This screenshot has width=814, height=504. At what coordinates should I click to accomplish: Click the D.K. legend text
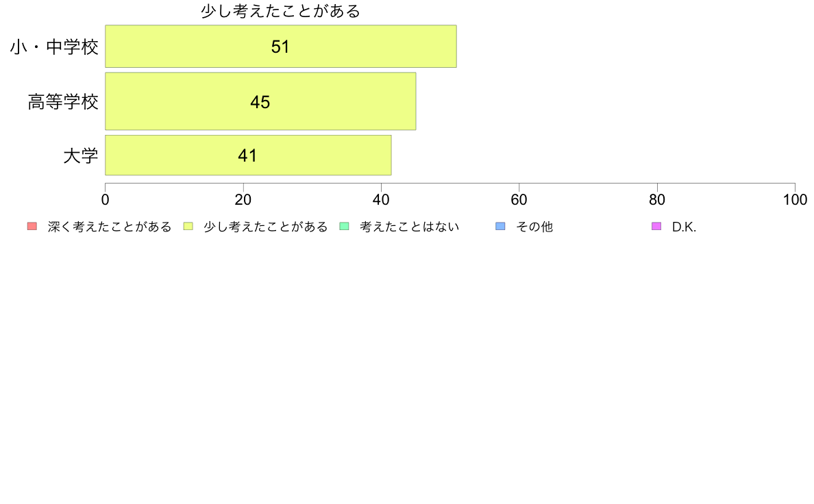684,227
